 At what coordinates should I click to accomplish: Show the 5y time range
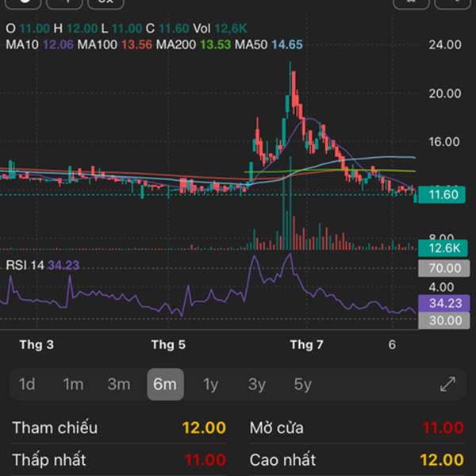click(x=303, y=385)
